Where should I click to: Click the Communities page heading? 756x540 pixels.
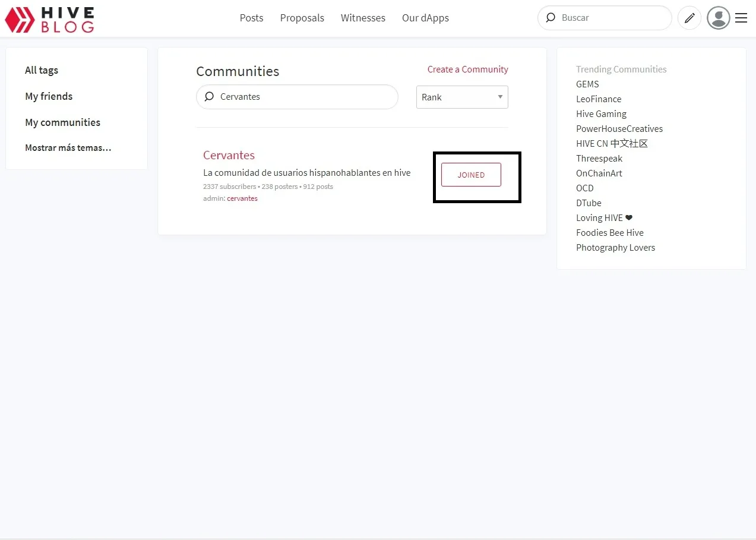238,71
